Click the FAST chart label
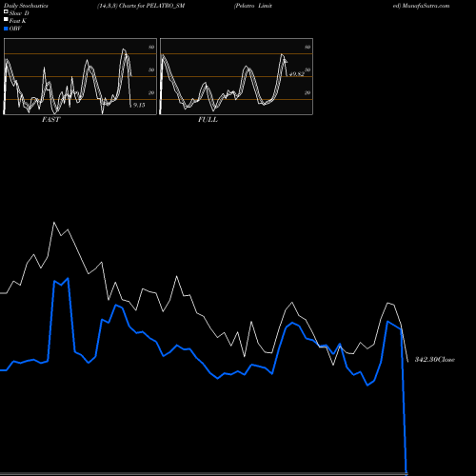This screenshot has width=476, height=476. point(51,120)
